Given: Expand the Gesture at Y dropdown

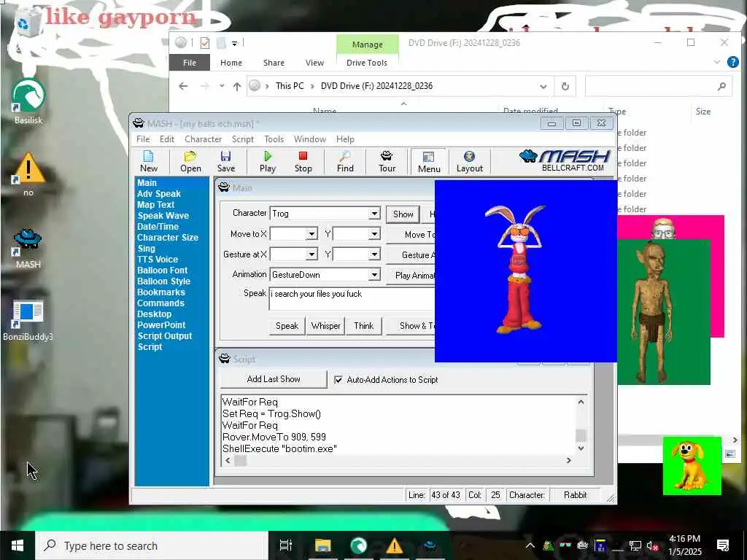Looking at the screenshot, I should tap(374, 254).
